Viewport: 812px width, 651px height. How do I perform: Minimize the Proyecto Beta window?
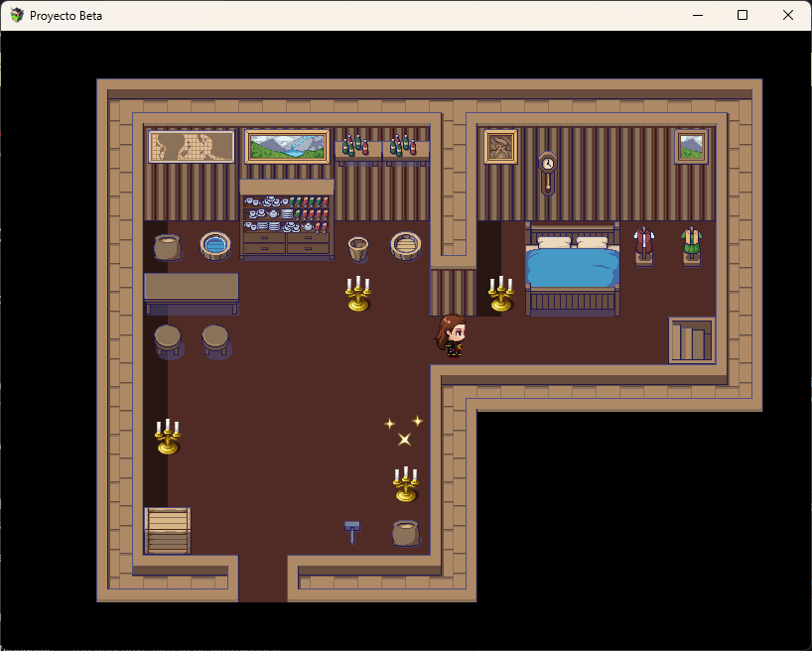tap(698, 15)
